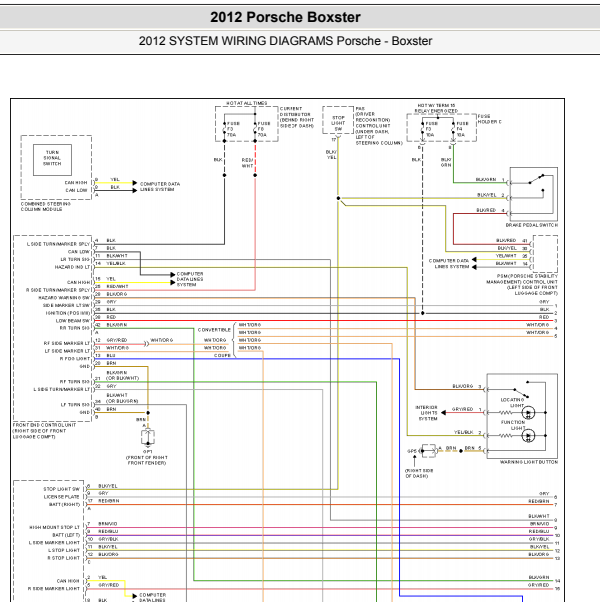Click the "COUPE" variant label
600x602 pixels.
[x=223, y=356]
